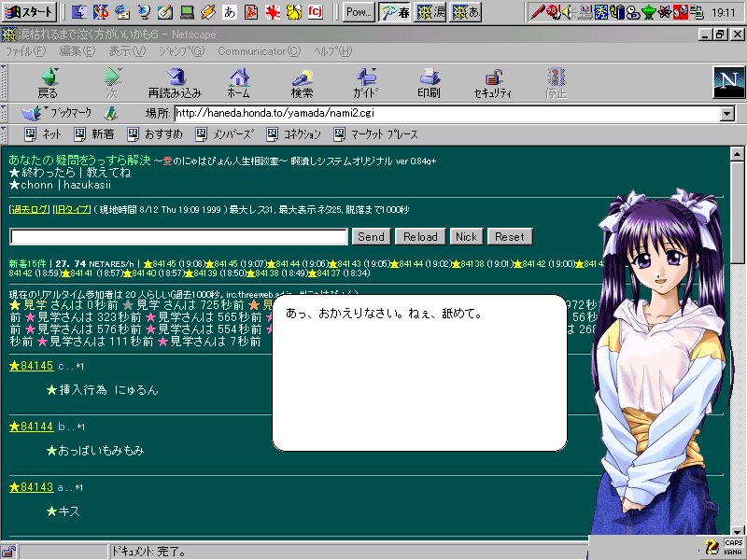Switch to the 春 taskbar window button

pos(395,12)
